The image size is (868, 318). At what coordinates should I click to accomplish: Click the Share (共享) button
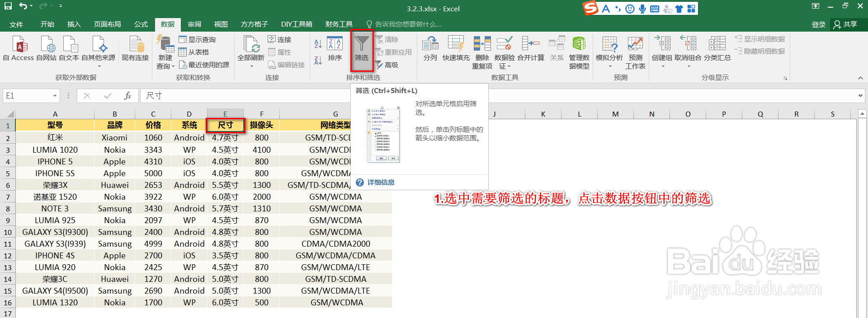pos(845,24)
